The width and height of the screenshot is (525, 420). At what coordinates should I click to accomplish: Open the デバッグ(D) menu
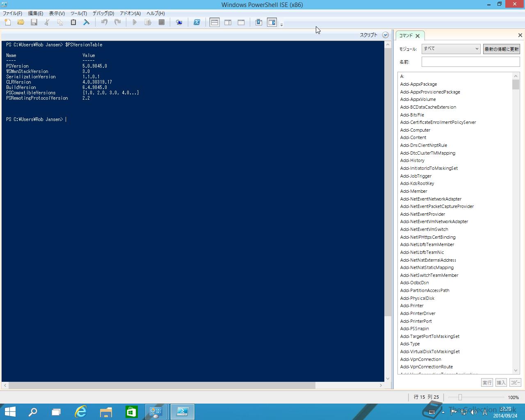coord(103,13)
